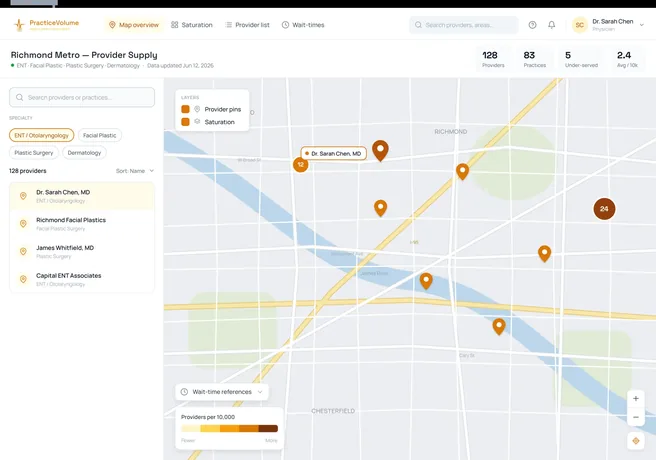
Task: Click the map pin below the 24 cluster
Action: coord(544,253)
